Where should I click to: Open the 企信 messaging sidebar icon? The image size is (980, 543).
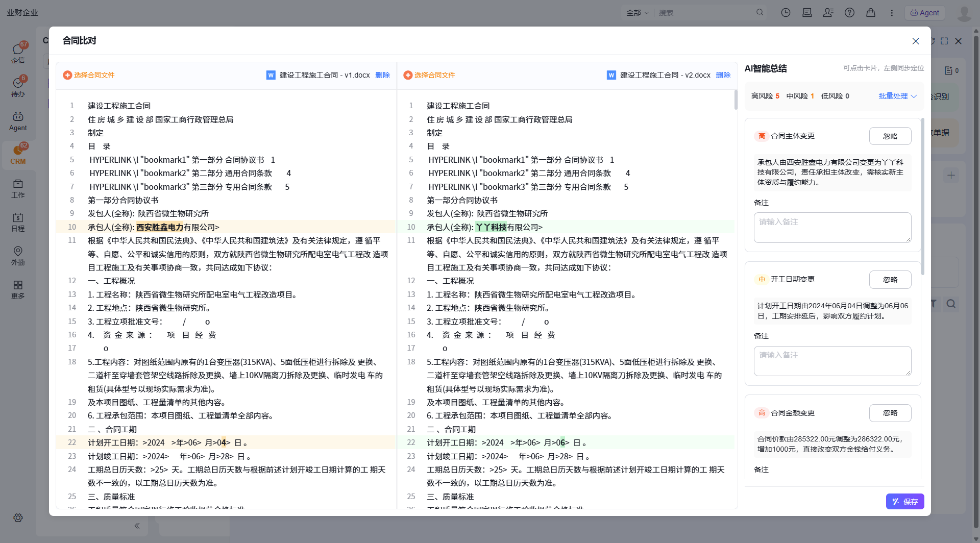pyautogui.click(x=18, y=53)
